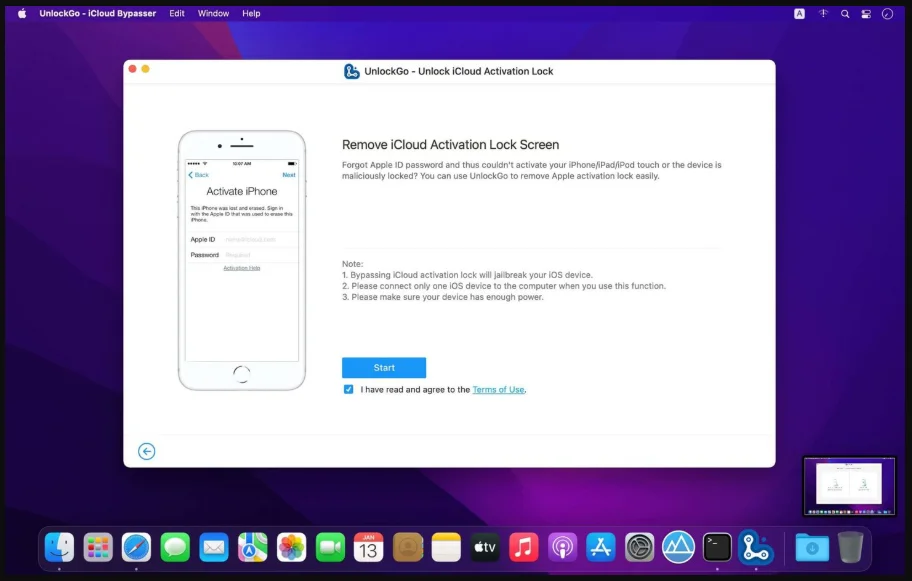Open the Terms of Use link
The width and height of the screenshot is (912, 581).
point(498,390)
